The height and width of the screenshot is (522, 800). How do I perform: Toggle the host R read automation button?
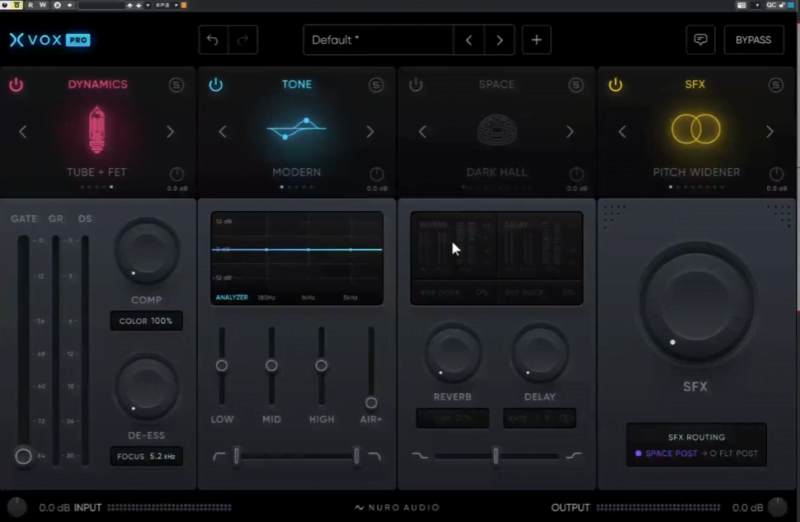31,5
